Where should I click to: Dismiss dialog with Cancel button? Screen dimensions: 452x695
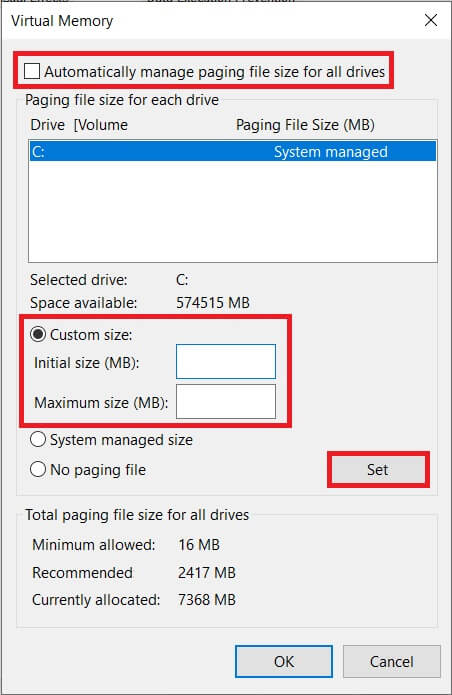click(392, 661)
